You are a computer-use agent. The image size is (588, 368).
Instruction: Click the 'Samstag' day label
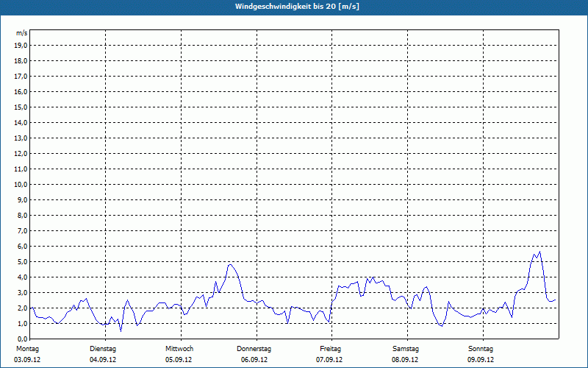(406, 349)
